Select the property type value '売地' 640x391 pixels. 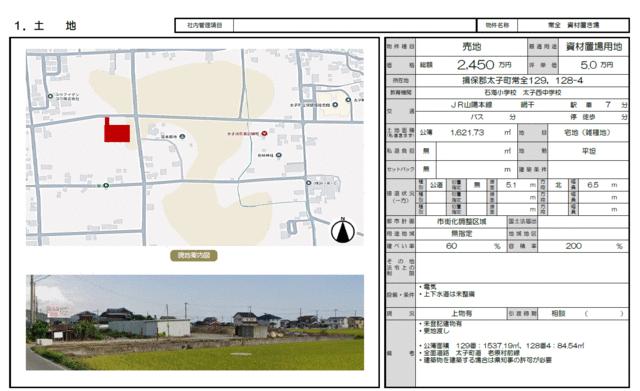[471, 47]
